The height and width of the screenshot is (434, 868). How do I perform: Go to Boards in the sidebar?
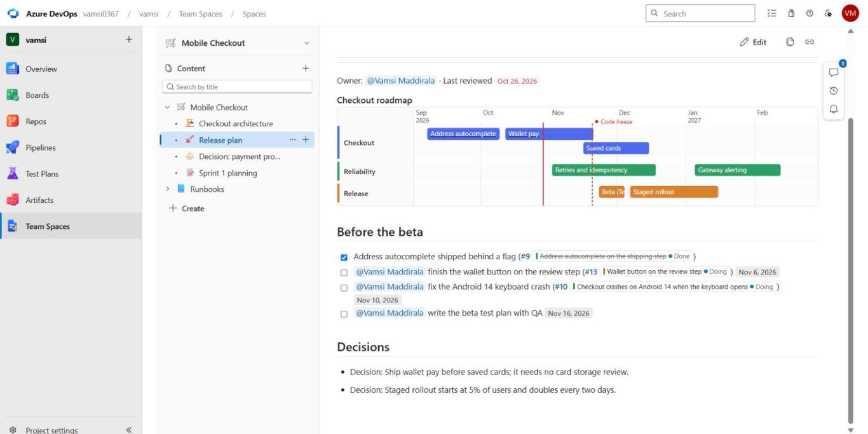(x=37, y=95)
